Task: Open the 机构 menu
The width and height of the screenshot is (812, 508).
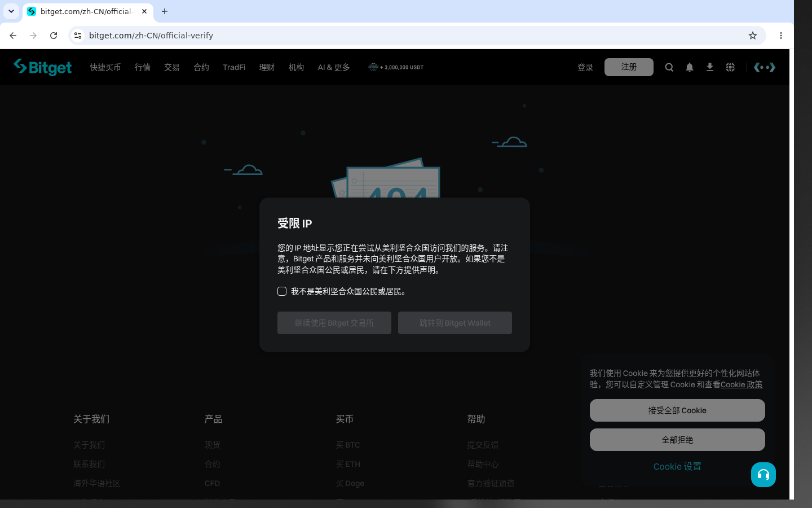Action: pyautogui.click(x=296, y=67)
